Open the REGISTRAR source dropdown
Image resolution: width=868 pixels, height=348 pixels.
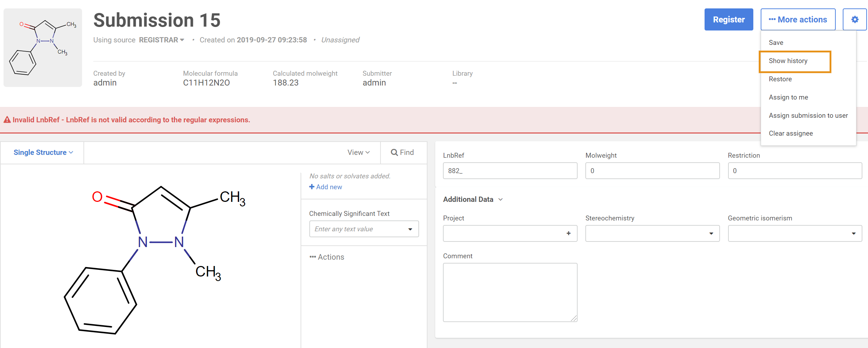point(161,40)
